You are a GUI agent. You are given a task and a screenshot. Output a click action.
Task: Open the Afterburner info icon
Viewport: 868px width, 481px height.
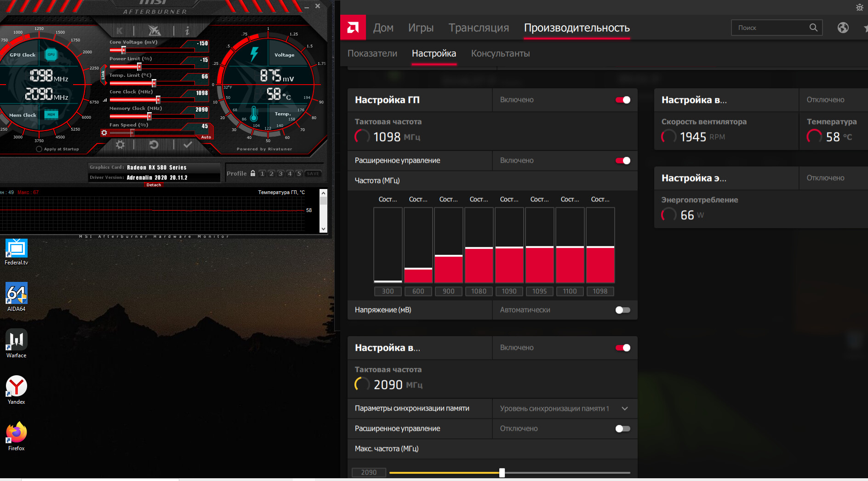click(187, 31)
